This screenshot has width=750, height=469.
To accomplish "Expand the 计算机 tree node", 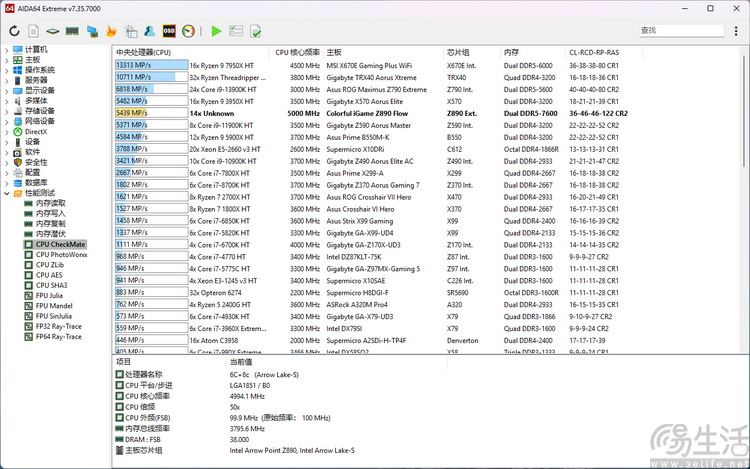I will click(x=7, y=49).
